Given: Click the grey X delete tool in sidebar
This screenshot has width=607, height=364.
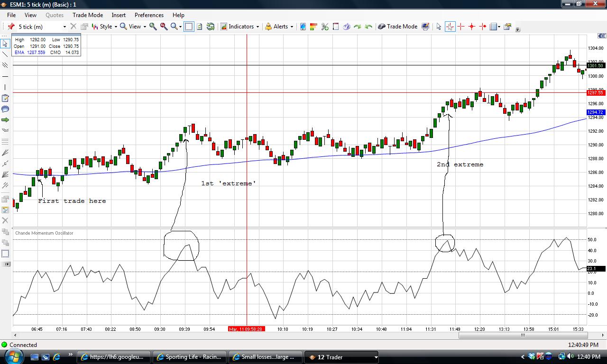Looking at the screenshot, I should (x=5, y=220).
